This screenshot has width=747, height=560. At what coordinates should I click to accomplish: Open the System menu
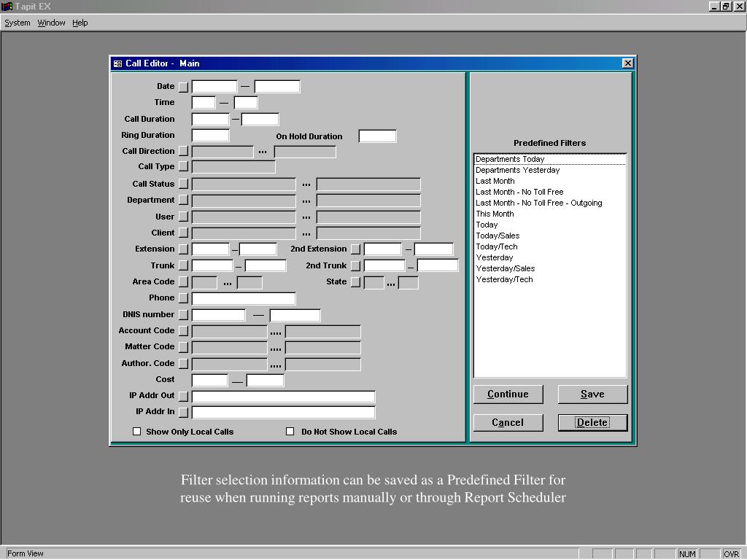(x=18, y=23)
